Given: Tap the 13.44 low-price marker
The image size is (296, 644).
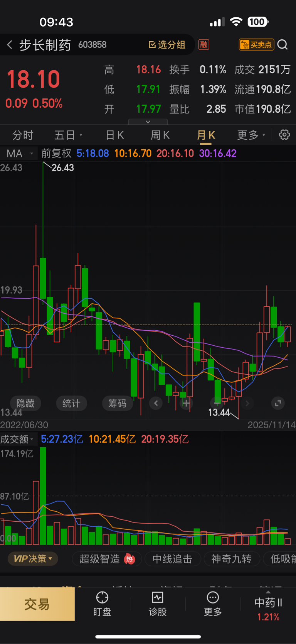Looking at the screenshot, I should click(x=219, y=412).
